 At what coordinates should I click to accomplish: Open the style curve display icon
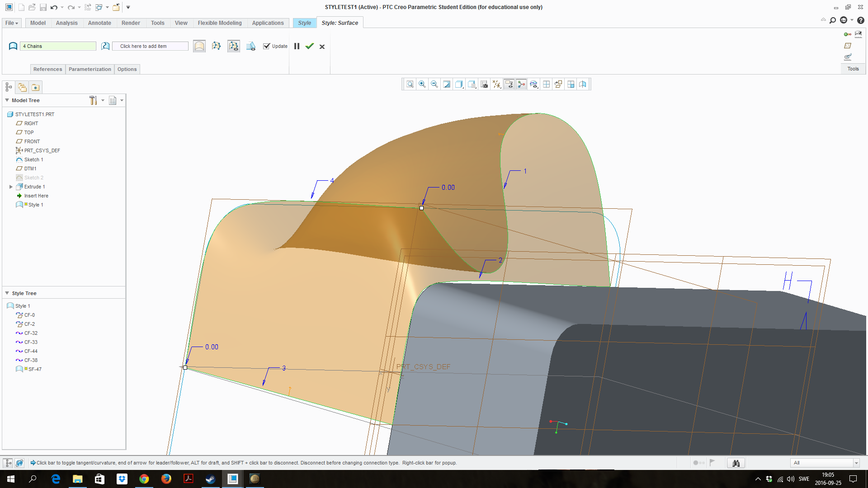tap(534, 84)
